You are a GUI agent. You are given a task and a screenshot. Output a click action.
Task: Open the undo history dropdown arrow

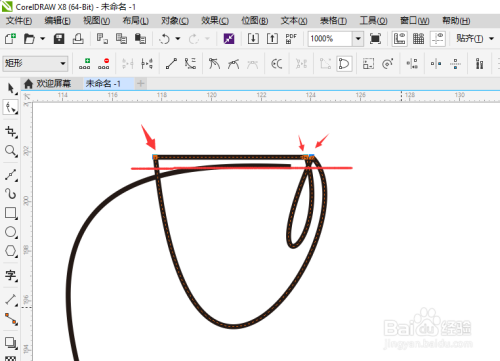pyautogui.click(x=178, y=39)
